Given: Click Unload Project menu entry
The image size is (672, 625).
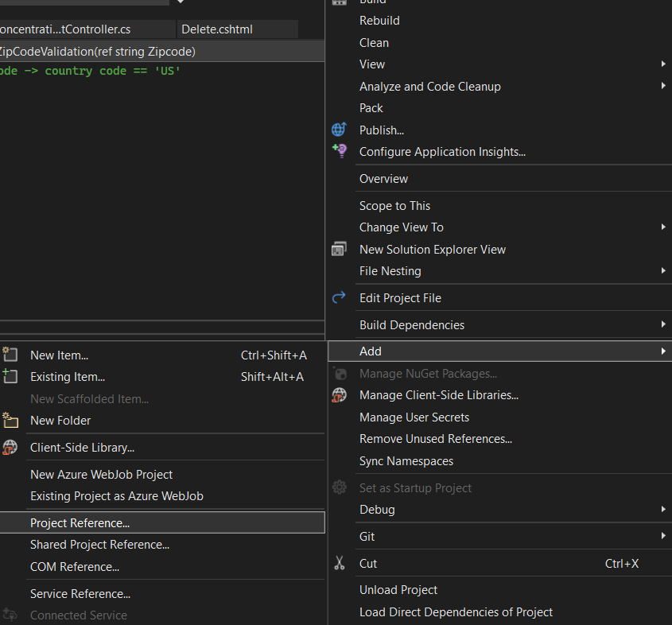Looking at the screenshot, I should pyautogui.click(x=398, y=590).
